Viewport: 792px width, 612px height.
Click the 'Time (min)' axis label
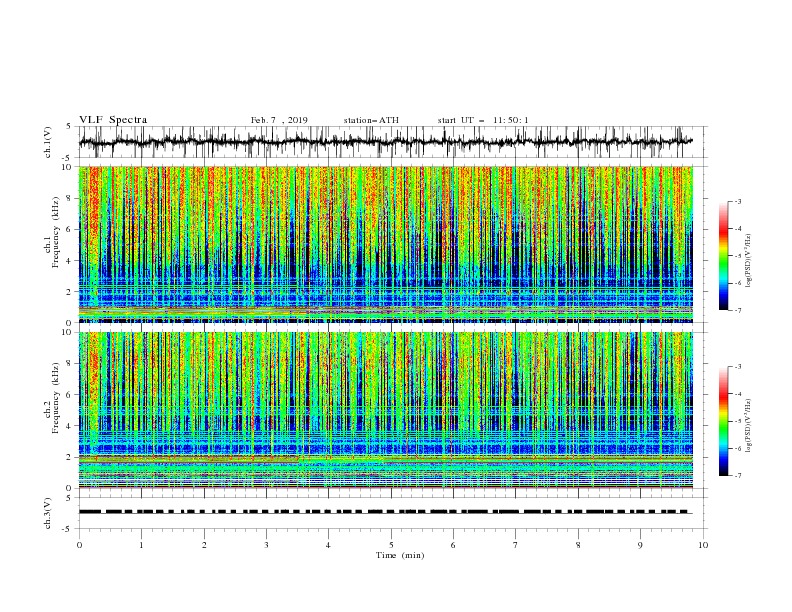point(400,555)
